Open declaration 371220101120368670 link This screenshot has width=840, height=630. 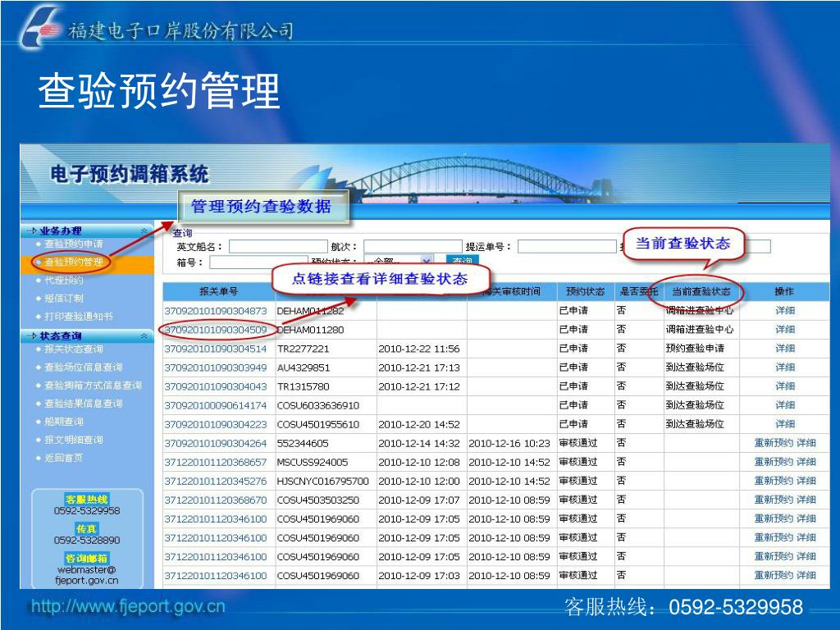(216, 500)
